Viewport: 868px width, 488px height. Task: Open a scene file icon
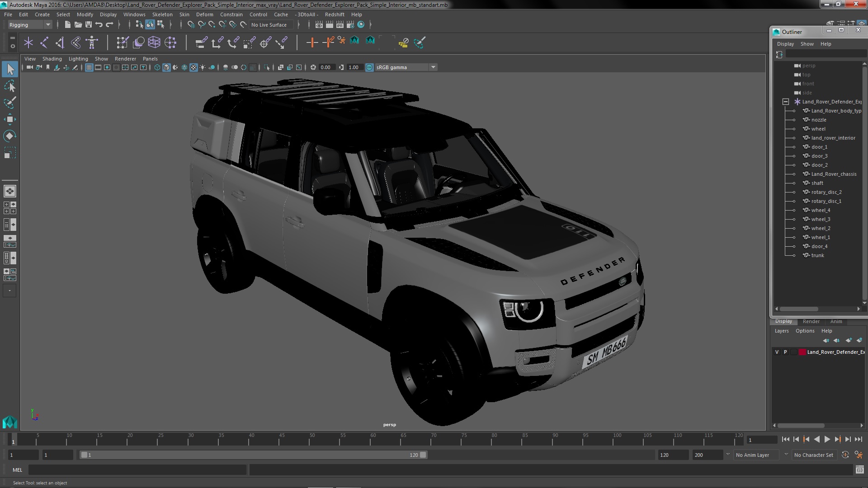(78, 24)
